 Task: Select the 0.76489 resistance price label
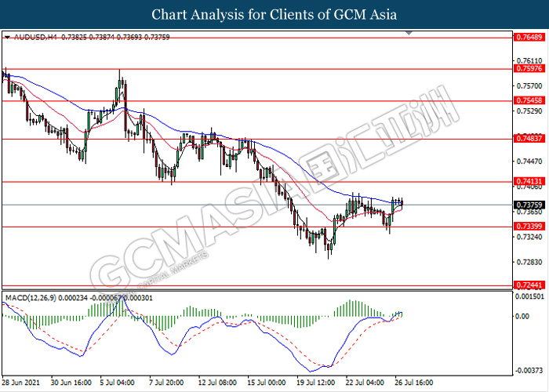pos(529,37)
